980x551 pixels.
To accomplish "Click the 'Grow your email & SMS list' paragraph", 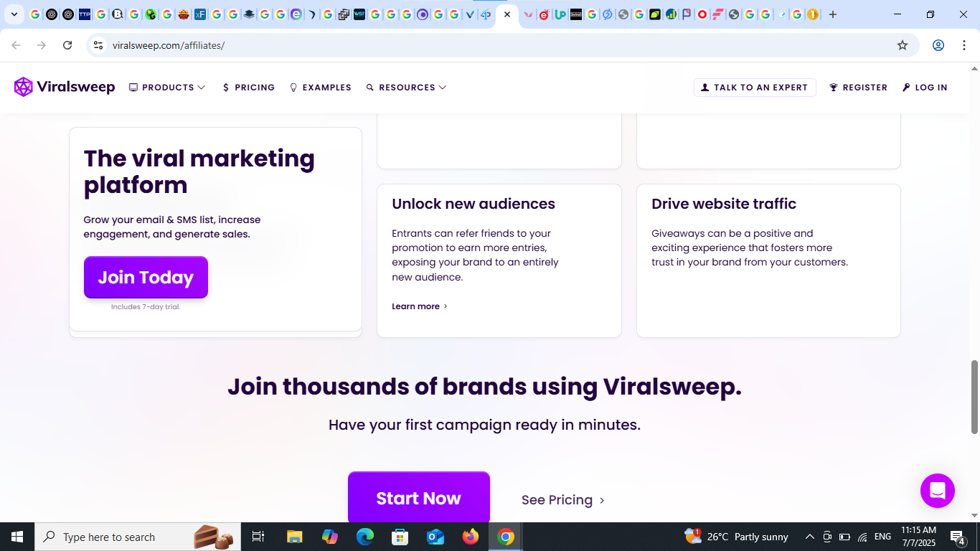I will coord(172,227).
